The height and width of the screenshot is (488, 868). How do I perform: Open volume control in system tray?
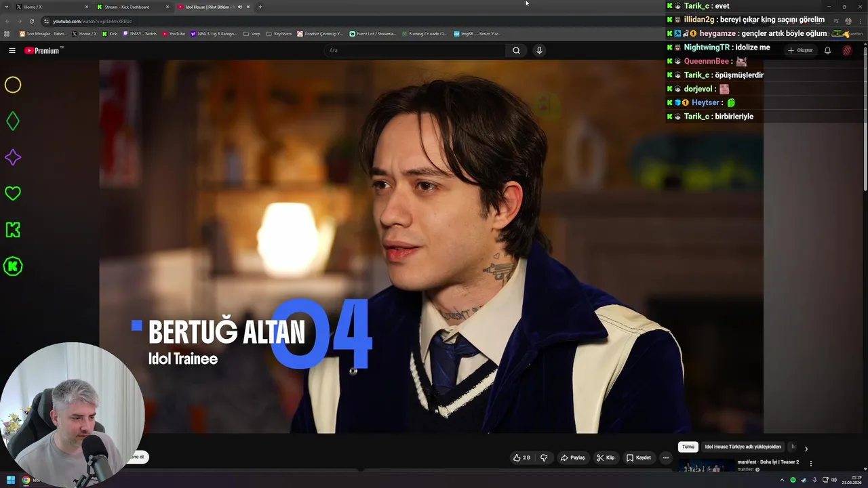833,480
